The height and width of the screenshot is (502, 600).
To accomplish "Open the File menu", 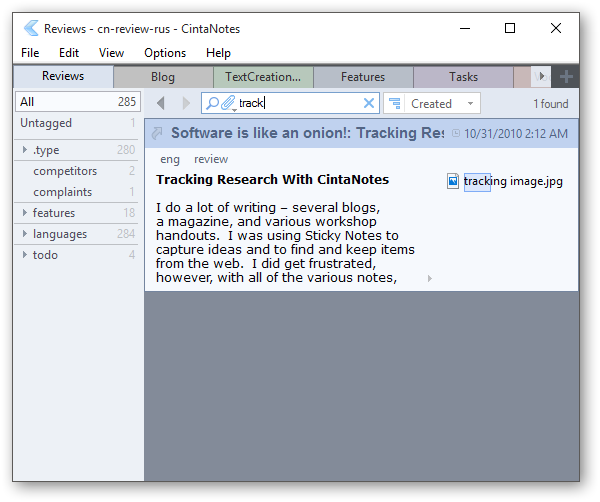I will 30,53.
